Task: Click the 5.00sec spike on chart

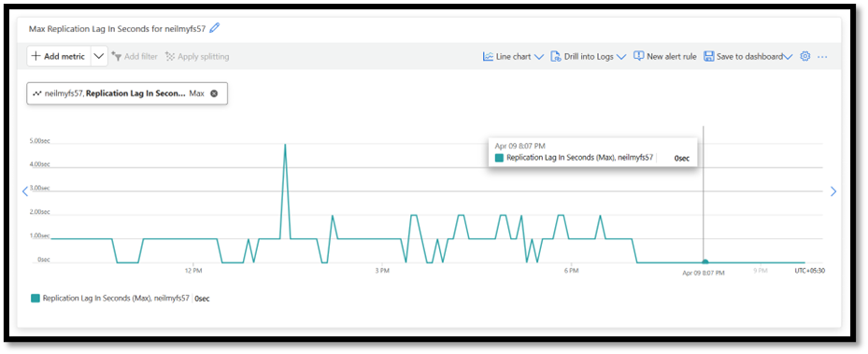Action: tap(285, 145)
